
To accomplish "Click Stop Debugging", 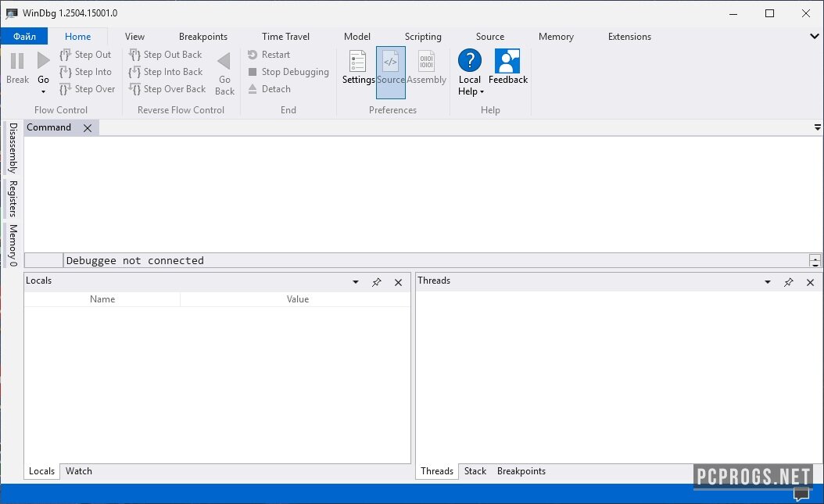I will click(x=288, y=72).
